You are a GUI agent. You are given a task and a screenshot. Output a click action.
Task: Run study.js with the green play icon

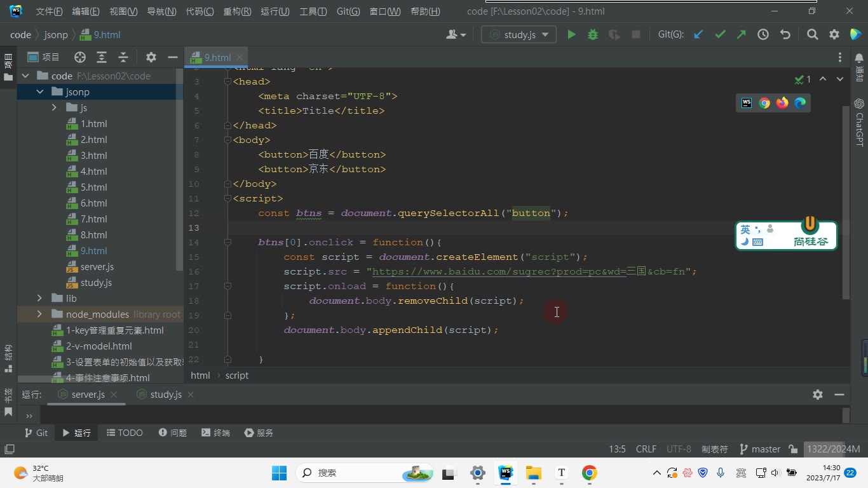571,35
